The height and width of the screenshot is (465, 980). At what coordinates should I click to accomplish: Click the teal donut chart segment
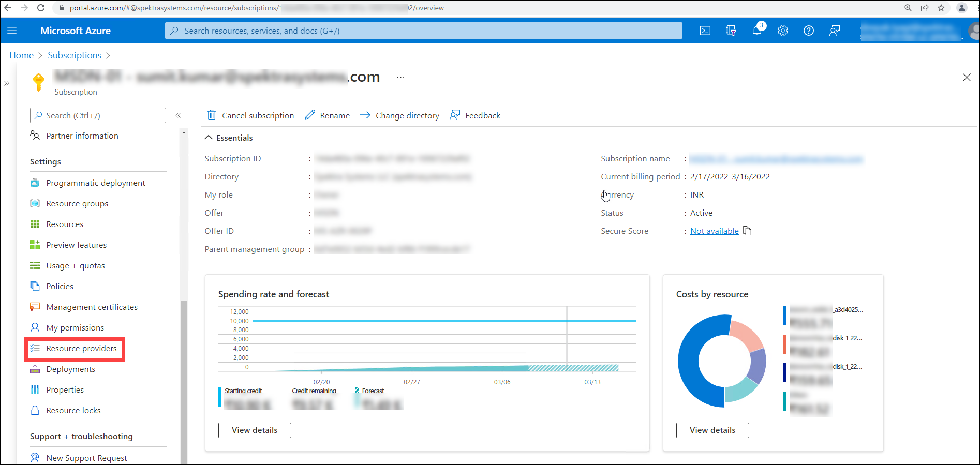741,389
